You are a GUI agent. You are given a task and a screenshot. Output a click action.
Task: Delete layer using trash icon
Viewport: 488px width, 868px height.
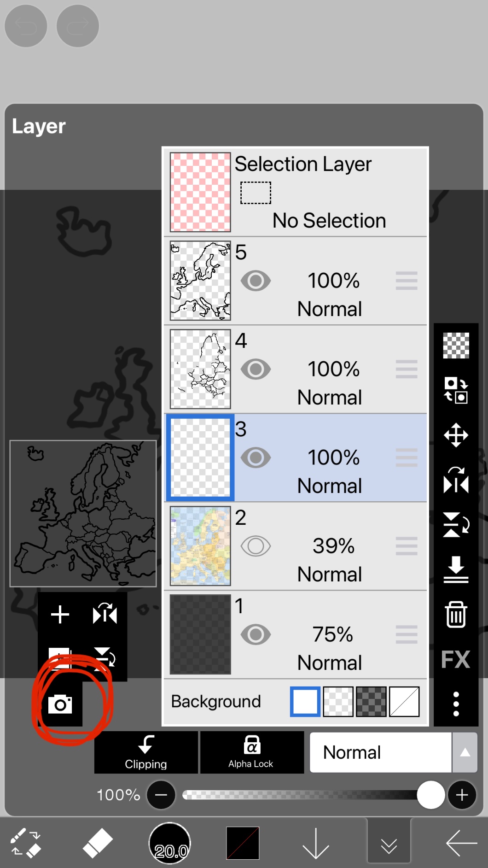(456, 615)
